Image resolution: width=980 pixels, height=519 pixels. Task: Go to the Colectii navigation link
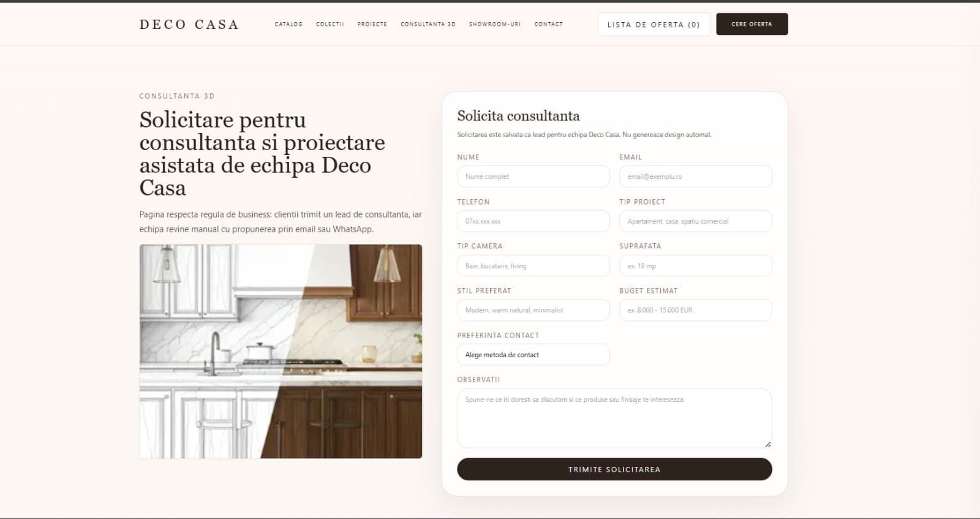330,25
